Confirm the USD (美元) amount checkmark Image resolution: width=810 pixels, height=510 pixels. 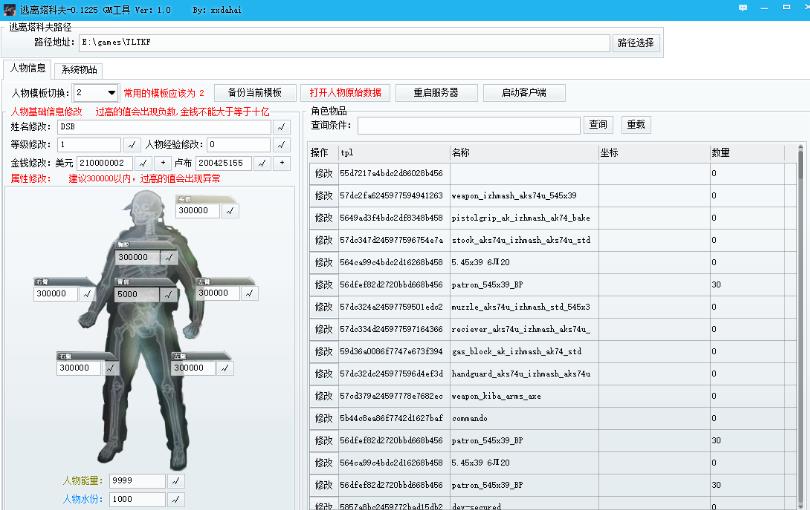(x=143, y=163)
